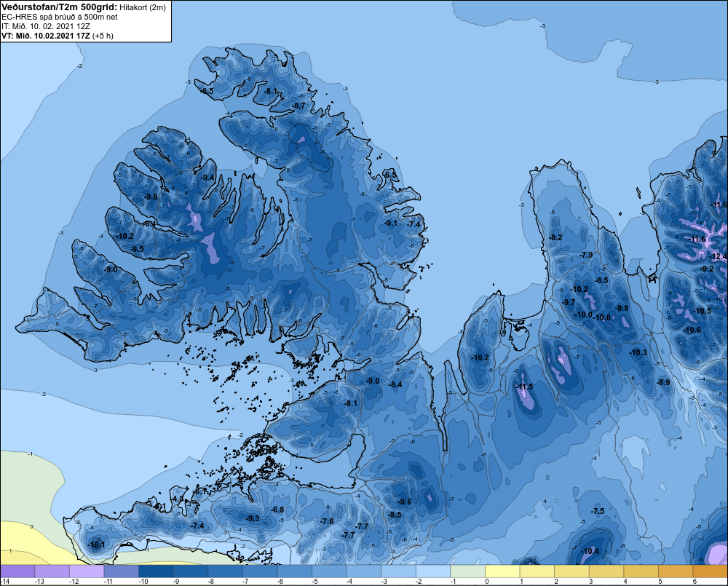Select legend swatch between -10 and -9
Image resolution: width=728 pixels, height=586 pixels.
[156, 571]
